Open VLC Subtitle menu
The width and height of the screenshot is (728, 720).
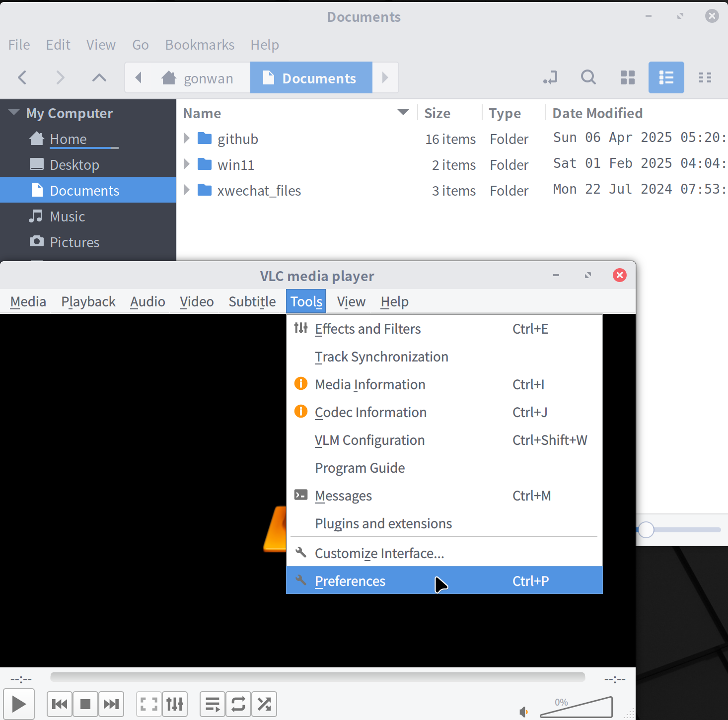[x=252, y=301]
